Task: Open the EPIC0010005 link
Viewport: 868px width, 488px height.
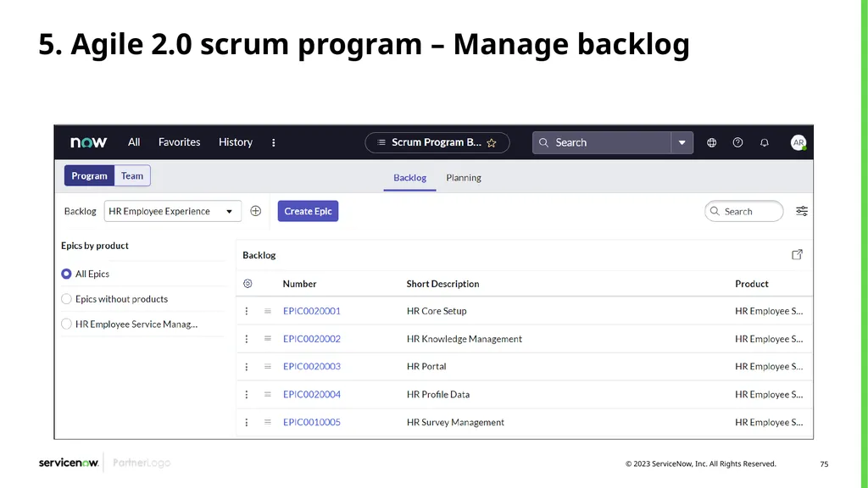Action: tap(312, 422)
